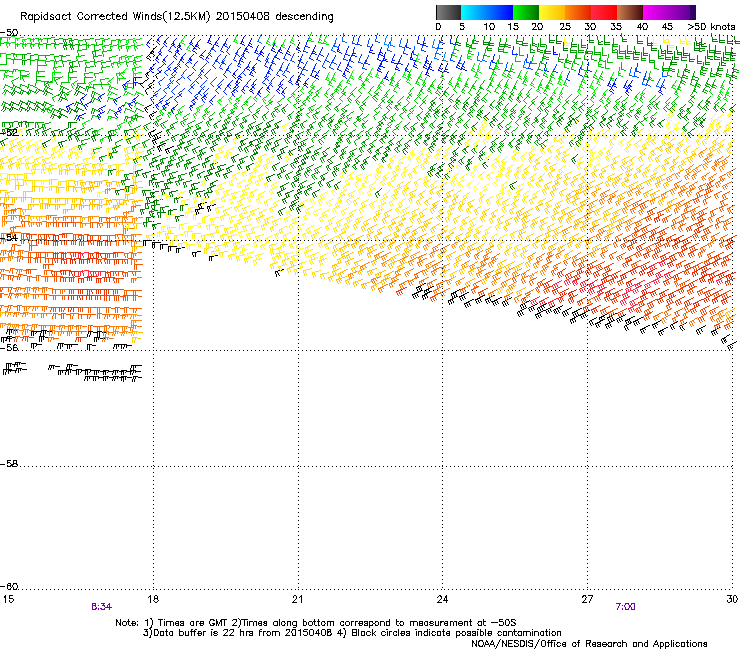
Task: Click the magenta 40-45 knots legend swatch
Action: coord(656,12)
